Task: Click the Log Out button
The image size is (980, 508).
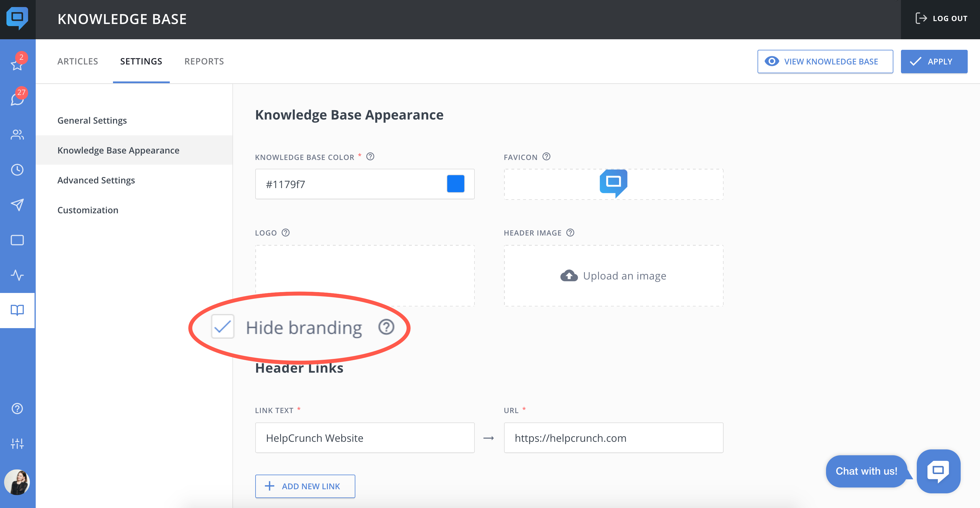Action: [941, 18]
